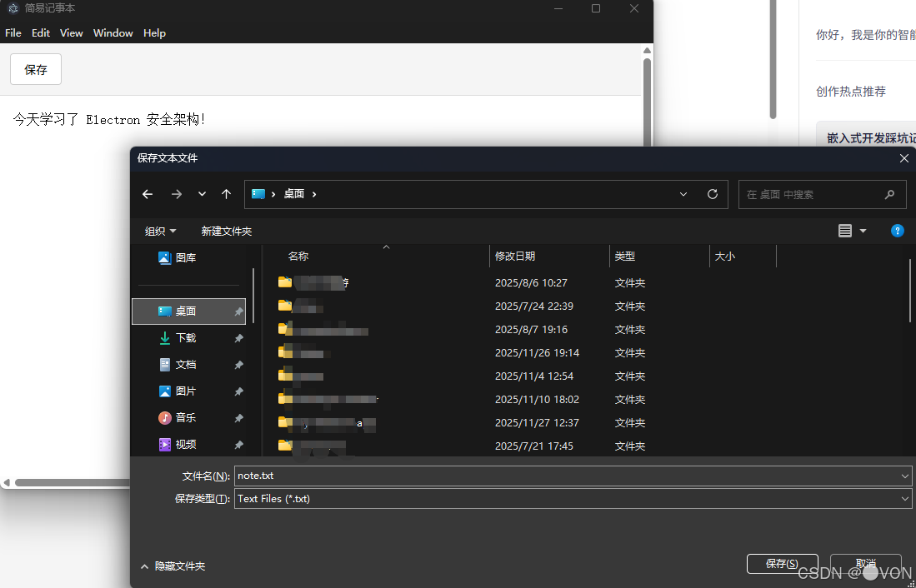Expand the address bar history dropdown
Image resolution: width=916 pixels, height=588 pixels.
click(x=683, y=194)
